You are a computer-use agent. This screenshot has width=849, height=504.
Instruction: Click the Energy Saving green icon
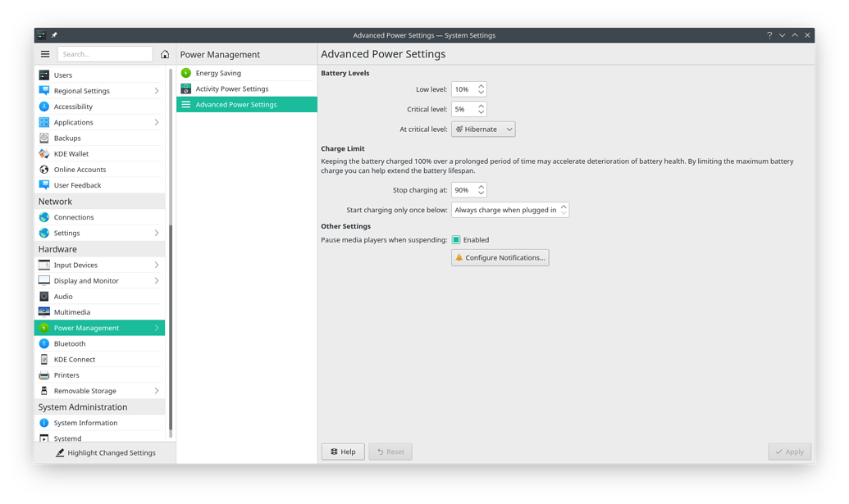[186, 73]
